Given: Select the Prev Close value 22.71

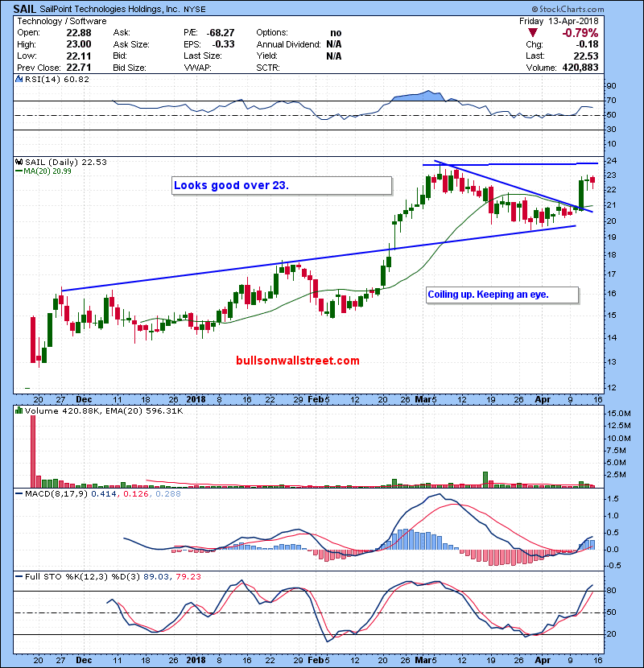Looking at the screenshot, I should click(x=79, y=68).
